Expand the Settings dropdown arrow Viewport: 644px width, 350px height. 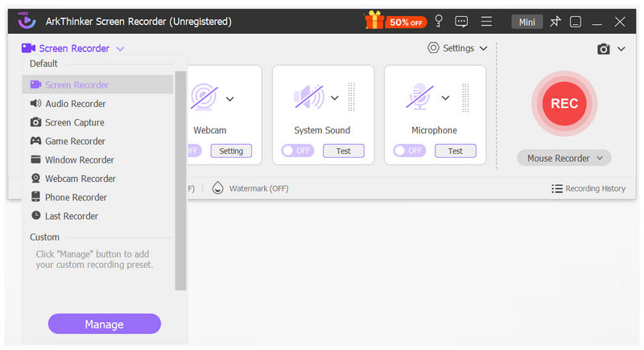[x=484, y=48]
